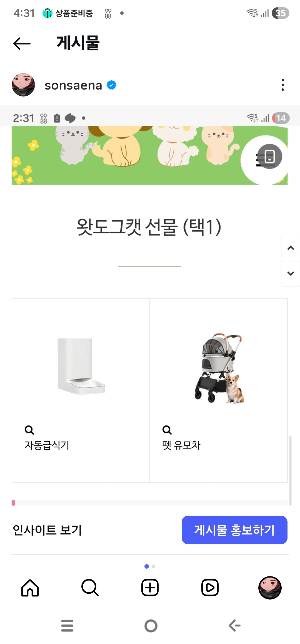Tap the back arrow beside 게시물

click(x=22, y=44)
